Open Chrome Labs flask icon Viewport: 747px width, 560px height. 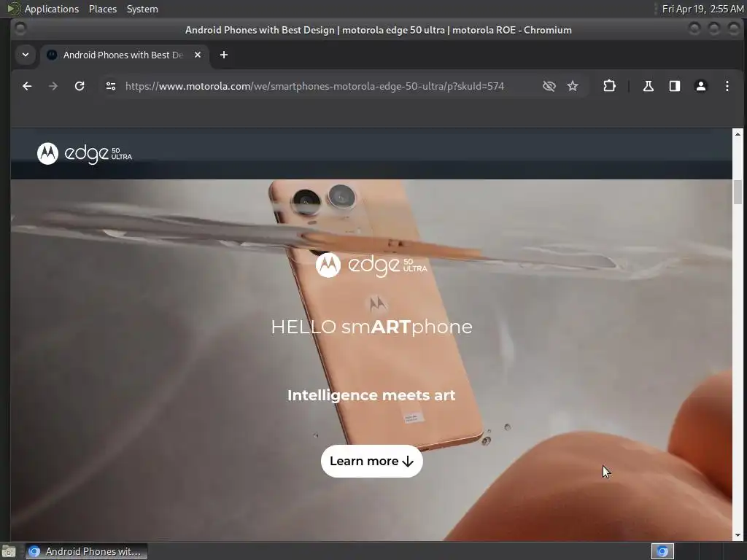click(649, 86)
